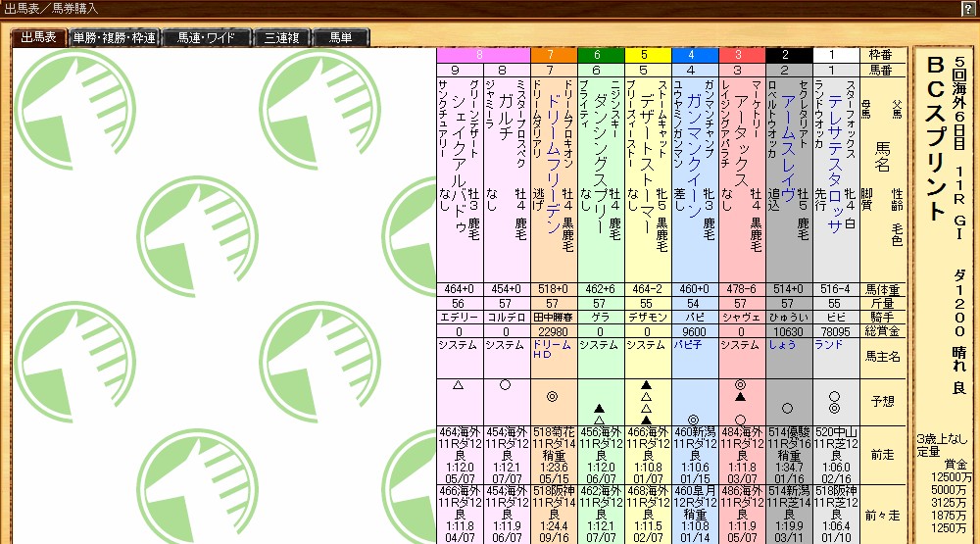Click the 斤量 row header

click(x=883, y=303)
